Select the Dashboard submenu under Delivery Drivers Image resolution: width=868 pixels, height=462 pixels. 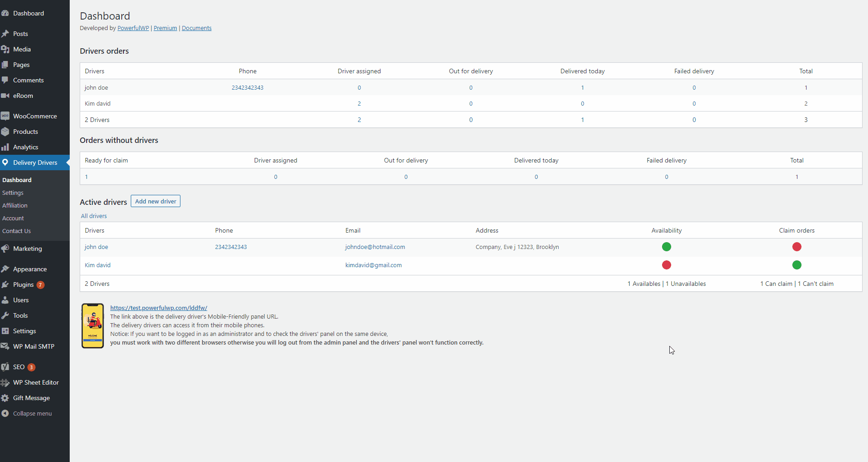17,180
